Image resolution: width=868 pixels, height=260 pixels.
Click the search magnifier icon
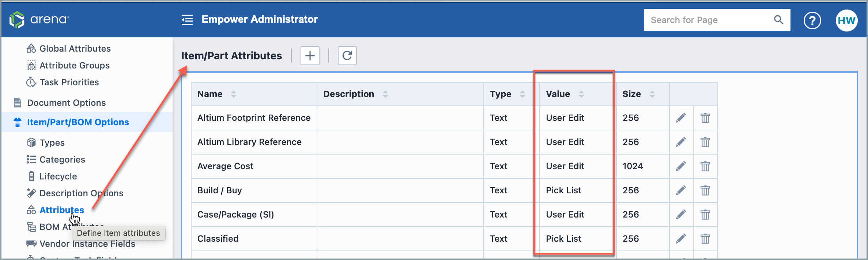778,20
